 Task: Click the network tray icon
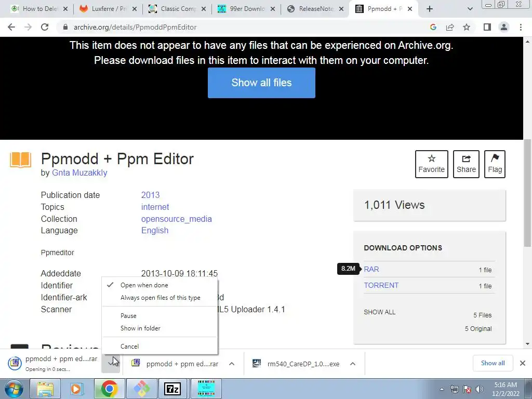point(454,389)
